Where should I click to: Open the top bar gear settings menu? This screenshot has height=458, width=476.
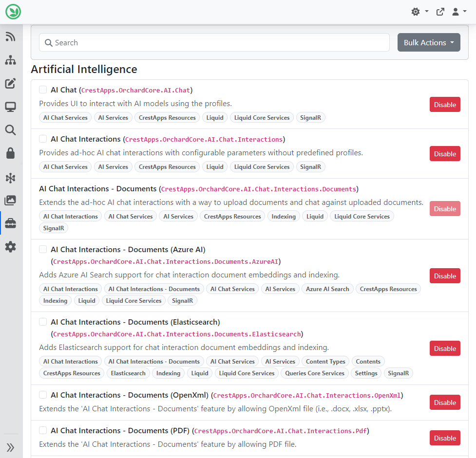tap(419, 12)
